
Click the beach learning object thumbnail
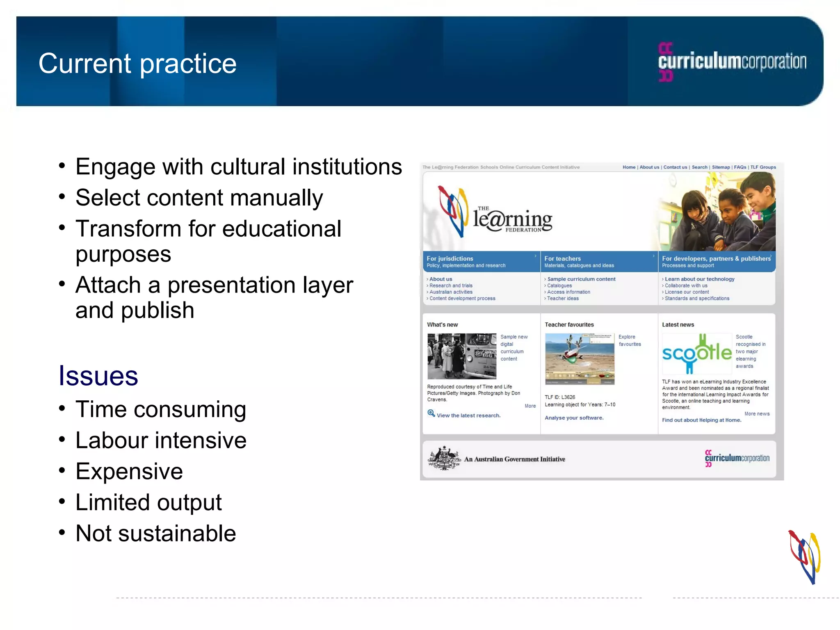(x=580, y=359)
